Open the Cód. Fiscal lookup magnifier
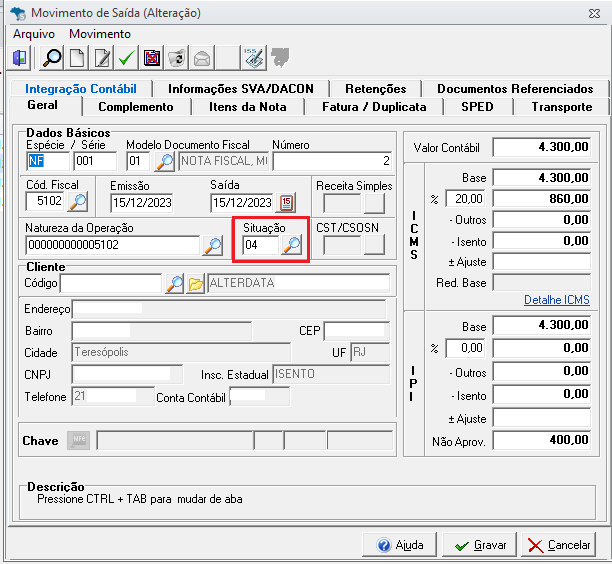The height and width of the screenshot is (564, 612). tap(76, 203)
